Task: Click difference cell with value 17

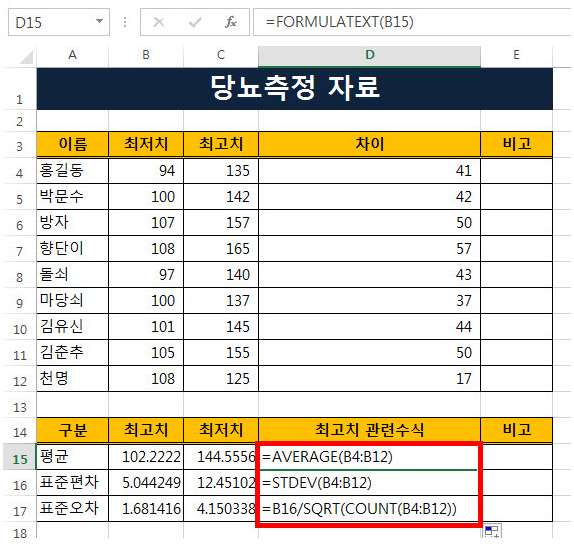Action: pos(369,379)
